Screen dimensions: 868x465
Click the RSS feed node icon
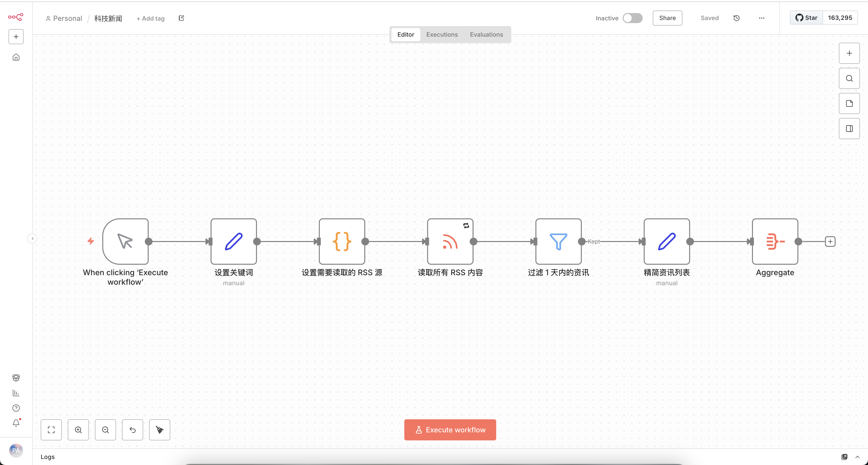point(450,241)
